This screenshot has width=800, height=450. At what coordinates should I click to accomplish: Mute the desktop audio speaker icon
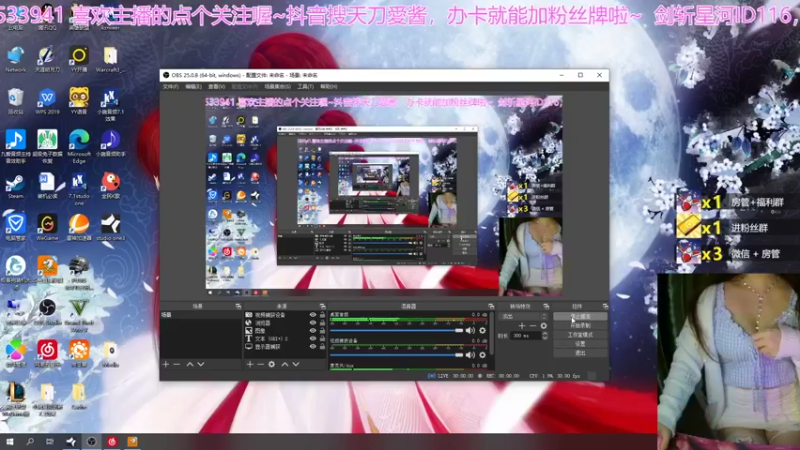point(470,331)
